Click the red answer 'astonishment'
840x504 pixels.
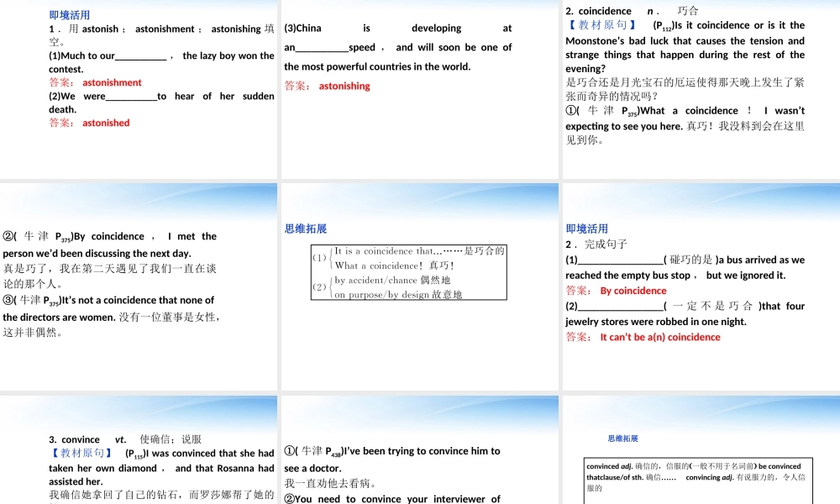(112, 82)
